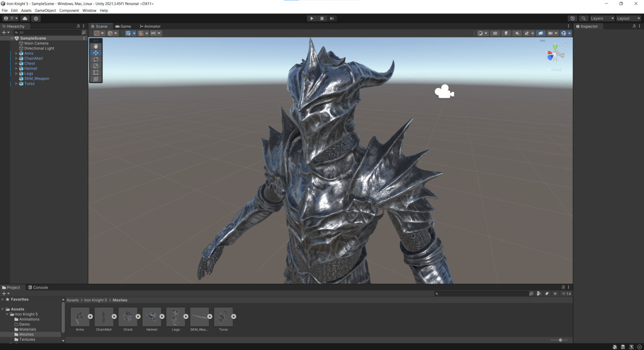Select the Hand view tool
Viewport: 644px width, 350px height.
tap(96, 46)
